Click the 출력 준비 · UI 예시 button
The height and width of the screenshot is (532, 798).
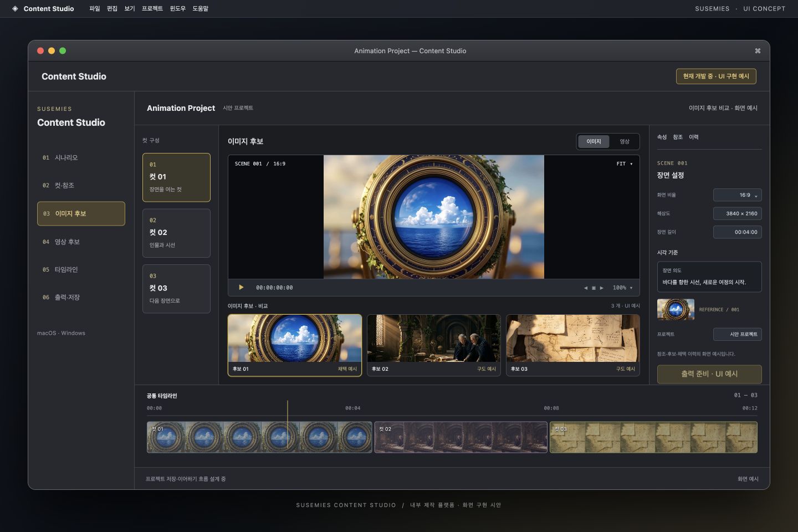(709, 374)
